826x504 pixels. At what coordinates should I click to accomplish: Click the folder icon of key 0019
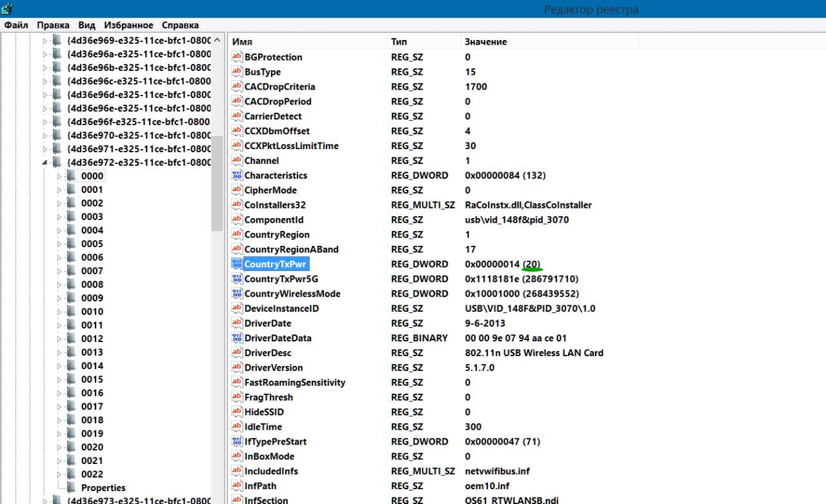(71, 434)
